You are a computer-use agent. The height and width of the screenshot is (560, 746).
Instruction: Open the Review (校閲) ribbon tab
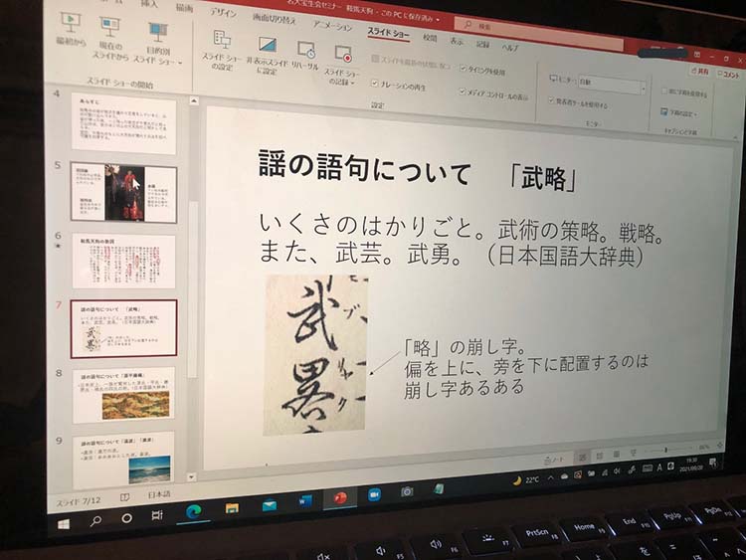[430, 38]
